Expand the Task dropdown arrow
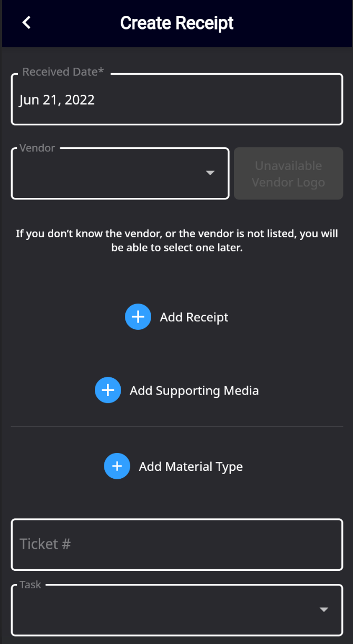 coord(324,609)
